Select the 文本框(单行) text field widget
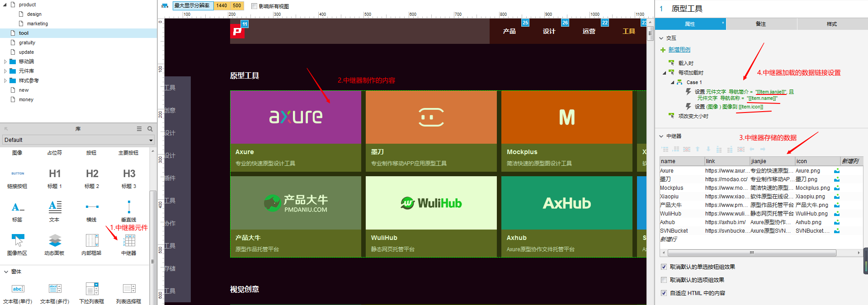 (17, 293)
